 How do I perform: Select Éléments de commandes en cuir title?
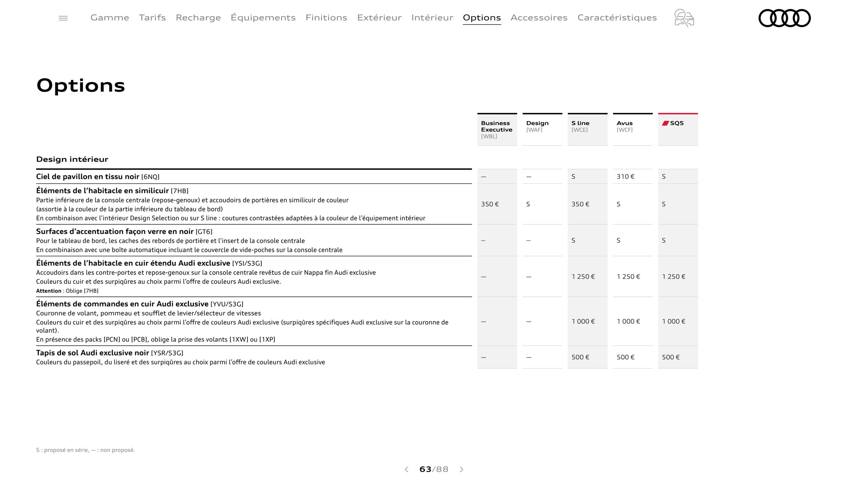(x=140, y=304)
